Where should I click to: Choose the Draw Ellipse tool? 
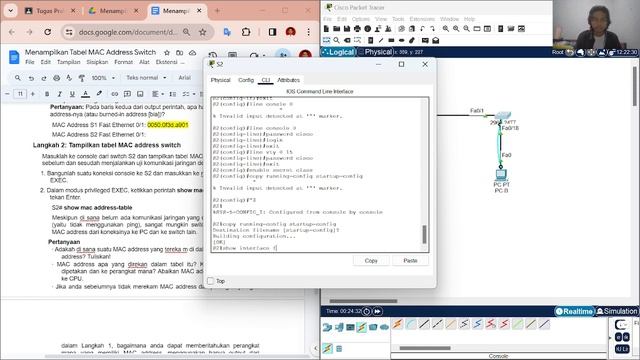click(x=402, y=40)
